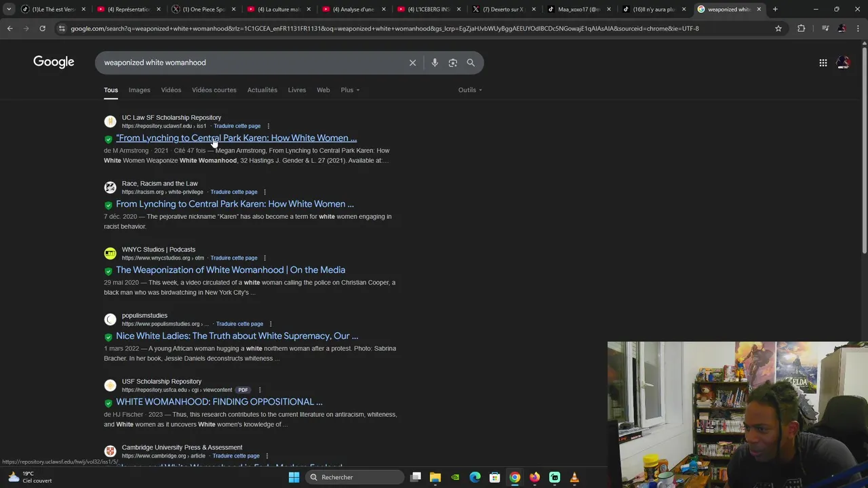Open the Chrome tab search dropdown
The height and width of the screenshot is (488, 868).
9,9
